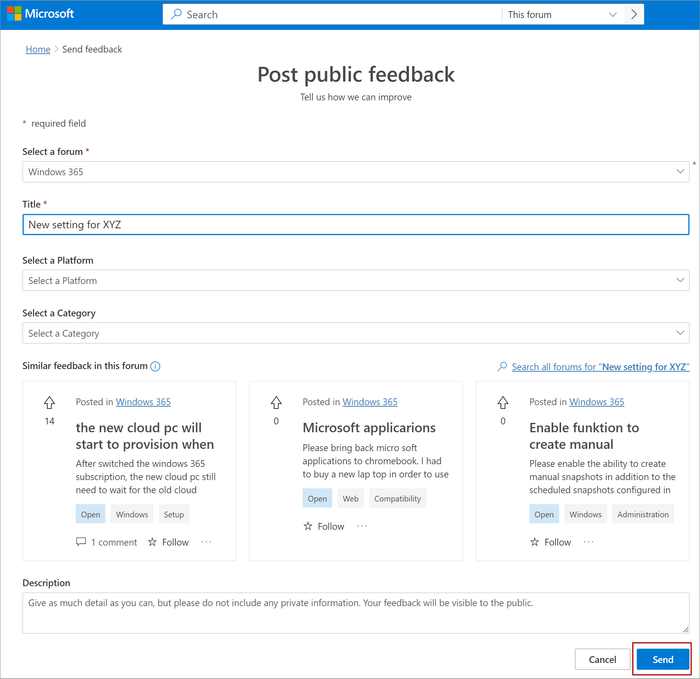Upvote the Microsoft applicarions feedback card

coord(276,403)
